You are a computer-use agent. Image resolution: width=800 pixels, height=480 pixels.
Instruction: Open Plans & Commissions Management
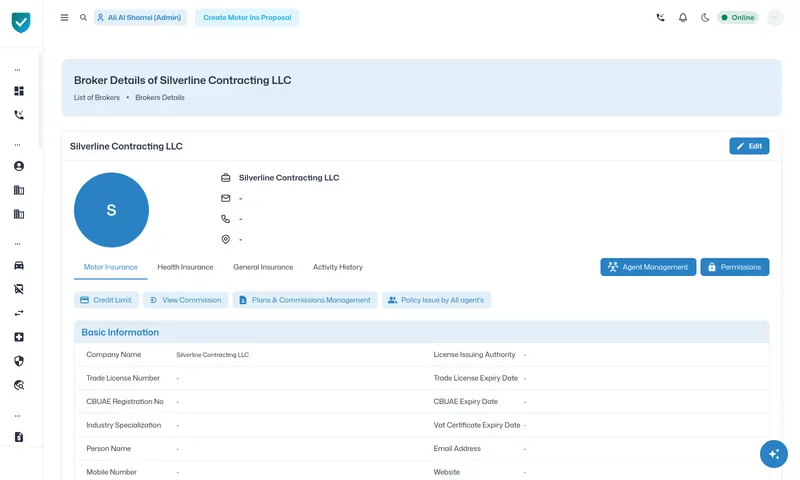[305, 300]
